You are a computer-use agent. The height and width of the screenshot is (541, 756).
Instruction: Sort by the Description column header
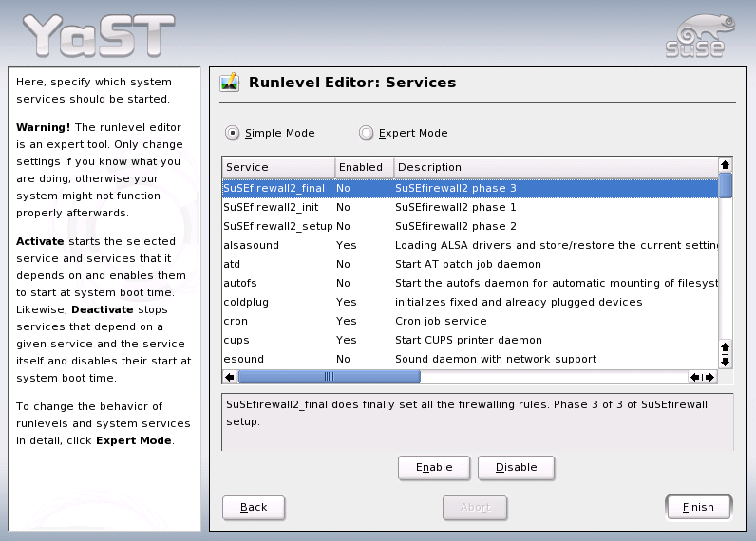click(x=556, y=167)
